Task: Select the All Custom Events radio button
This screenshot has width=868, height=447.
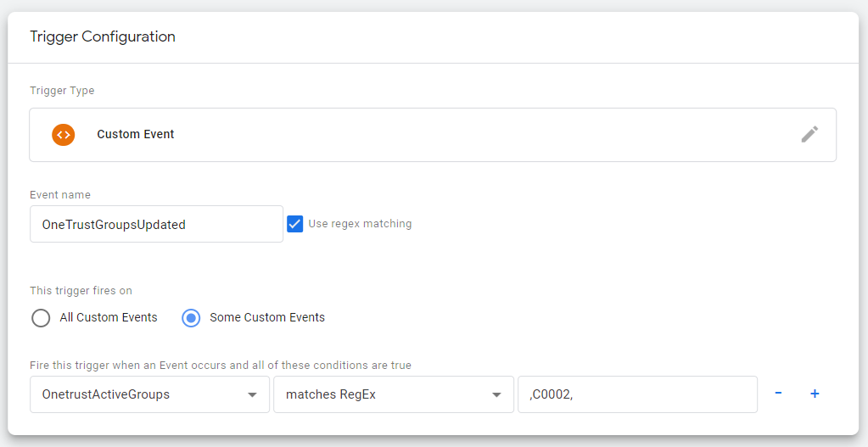Action: tap(41, 318)
